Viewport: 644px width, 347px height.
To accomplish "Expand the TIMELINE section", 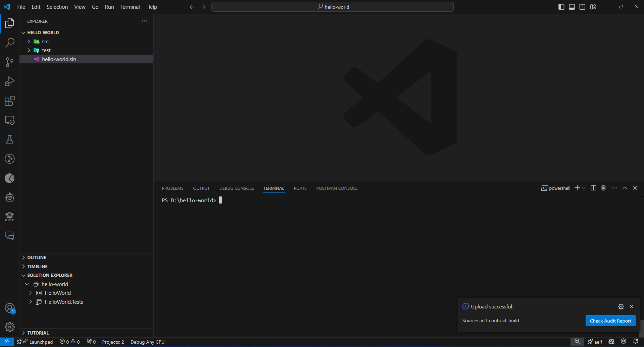I will point(23,267).
